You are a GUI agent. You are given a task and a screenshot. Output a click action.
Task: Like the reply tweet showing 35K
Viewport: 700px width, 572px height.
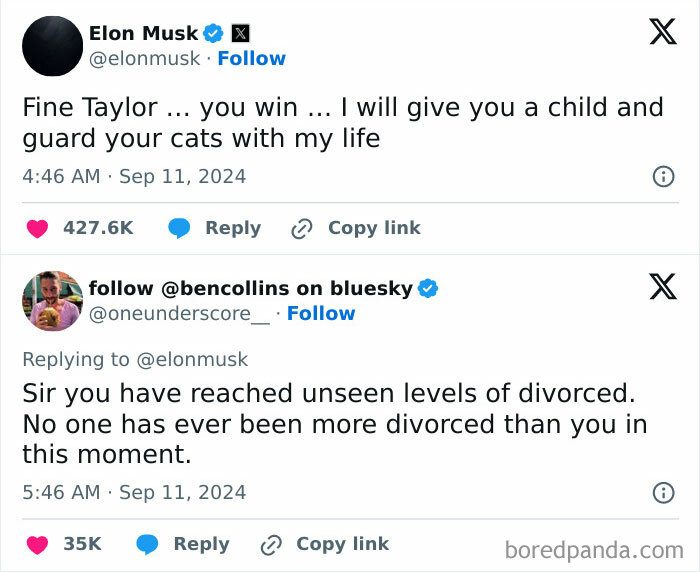point(37,545)
